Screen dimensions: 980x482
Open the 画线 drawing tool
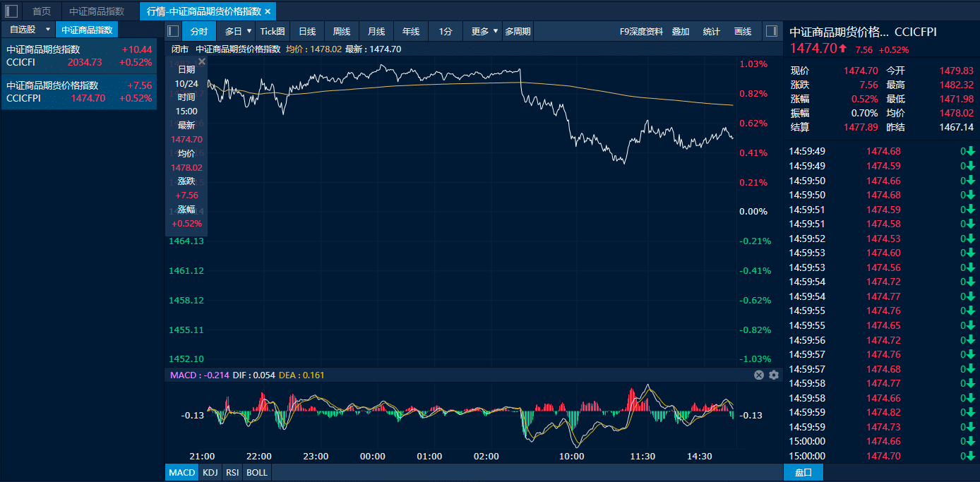coord(743,31)
